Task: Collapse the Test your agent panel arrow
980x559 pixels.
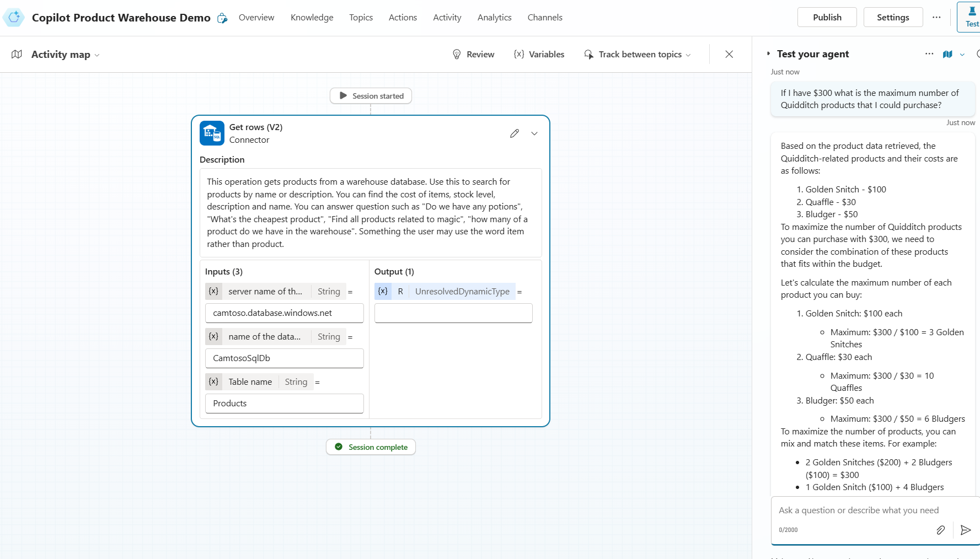Action: pos(768,54)
